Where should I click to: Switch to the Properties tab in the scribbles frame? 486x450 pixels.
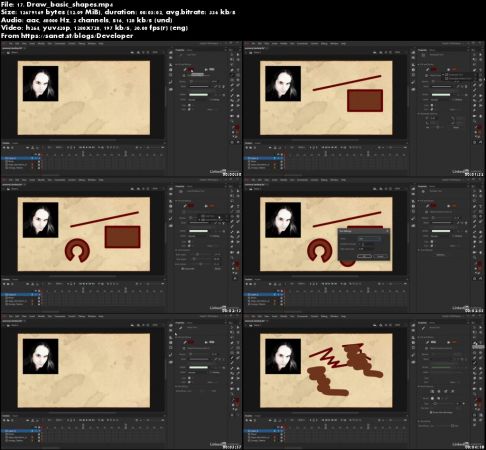(422, 323)
